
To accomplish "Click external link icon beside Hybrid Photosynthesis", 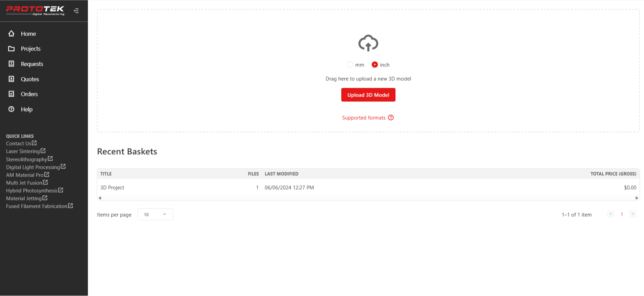I will (x=61, y=190).
